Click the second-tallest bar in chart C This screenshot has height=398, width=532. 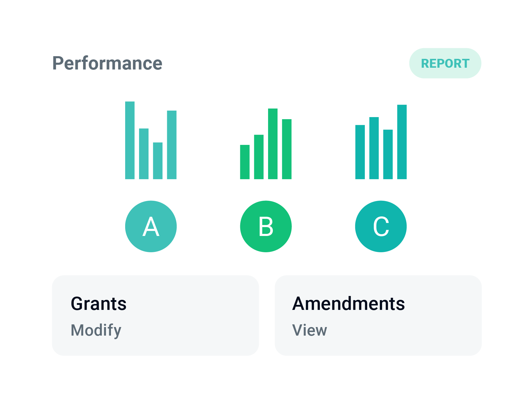(374, 148)
